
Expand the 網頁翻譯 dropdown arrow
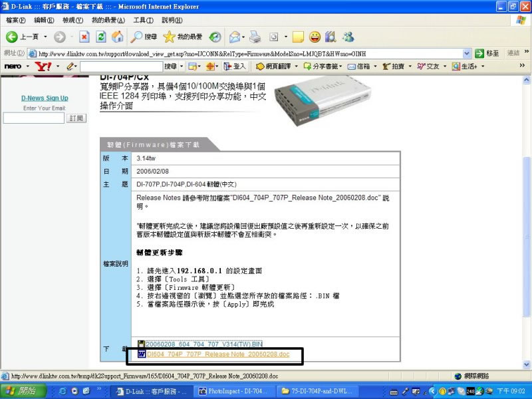pyautogui.click(x=296, y=66)
